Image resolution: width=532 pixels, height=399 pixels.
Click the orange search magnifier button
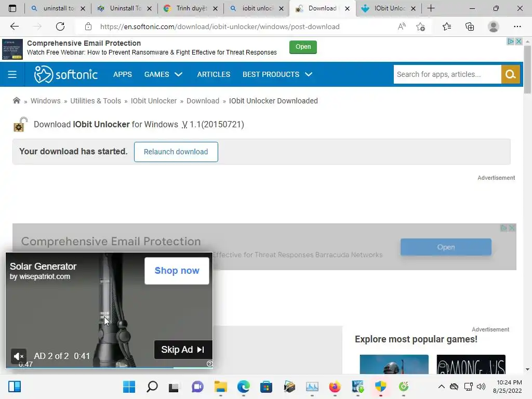[x=510, y=74]
